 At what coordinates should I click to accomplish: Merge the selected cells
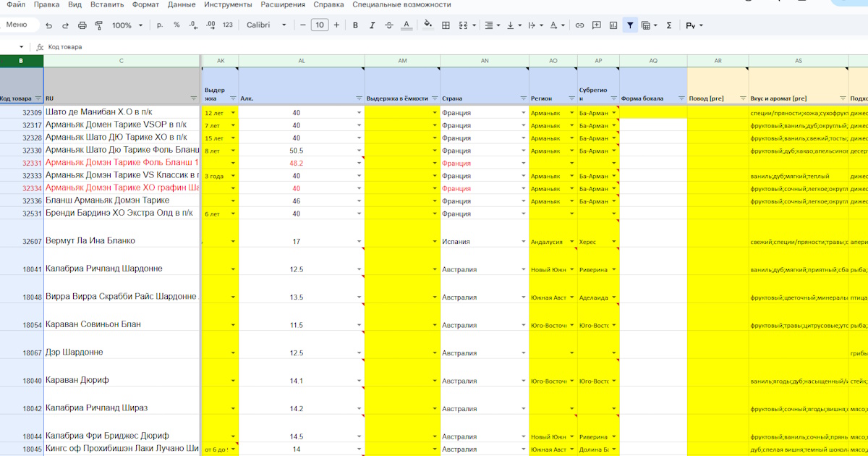464,25
